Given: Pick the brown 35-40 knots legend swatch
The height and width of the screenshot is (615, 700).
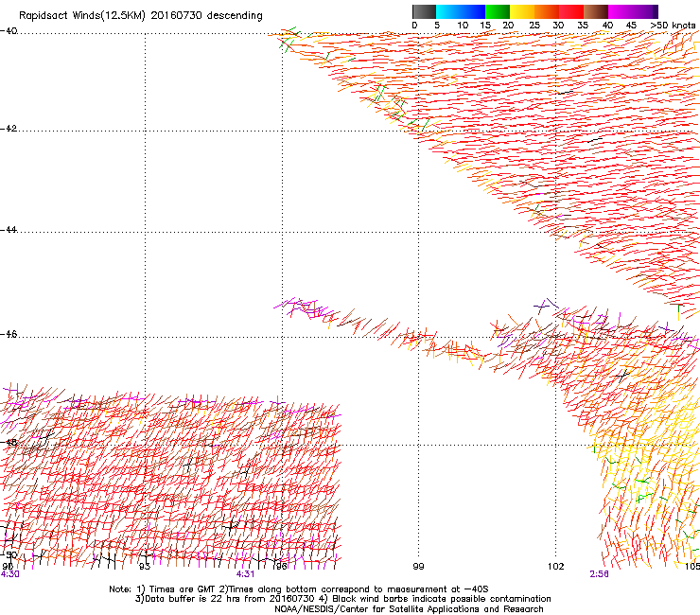Looking at the screenshot, I should (596, 11).
